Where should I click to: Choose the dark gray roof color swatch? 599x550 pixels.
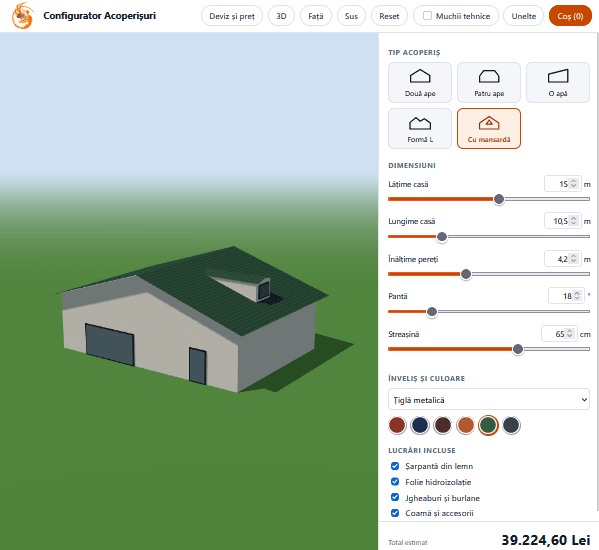point(511,425)
